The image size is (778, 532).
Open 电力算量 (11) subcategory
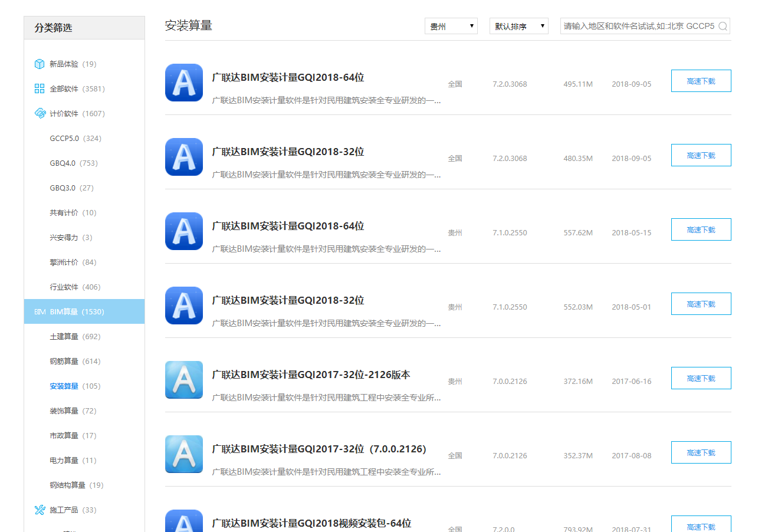73,460
